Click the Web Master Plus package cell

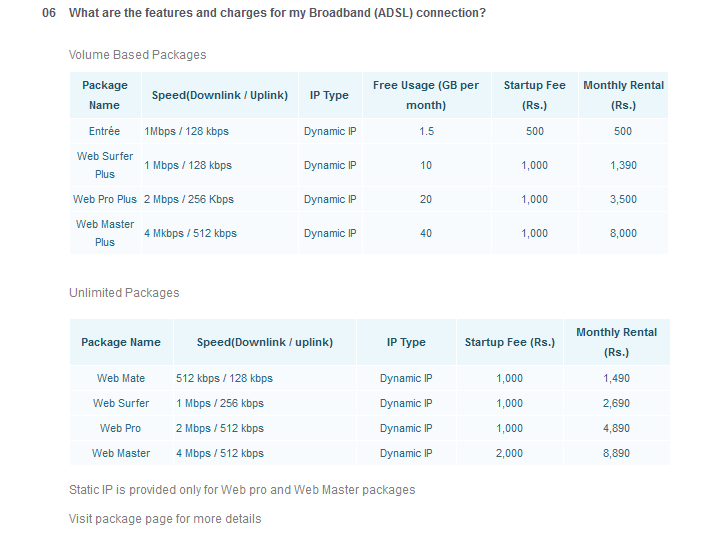point(105,233)
